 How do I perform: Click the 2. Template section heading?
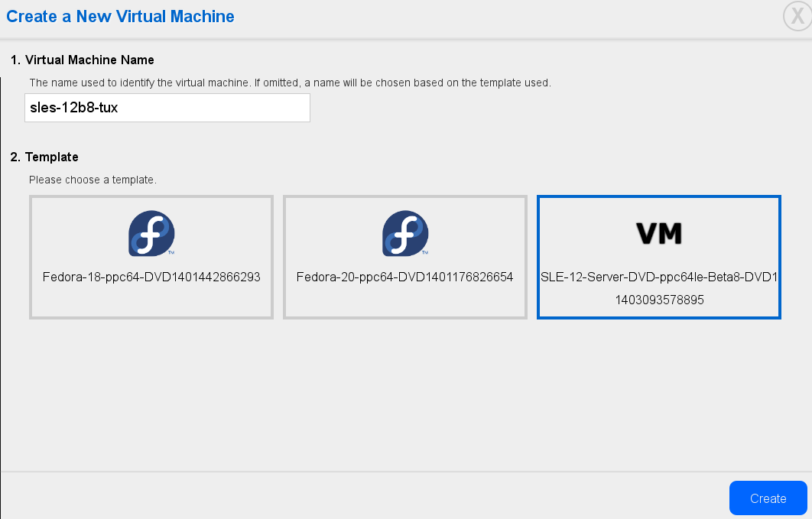44,157
